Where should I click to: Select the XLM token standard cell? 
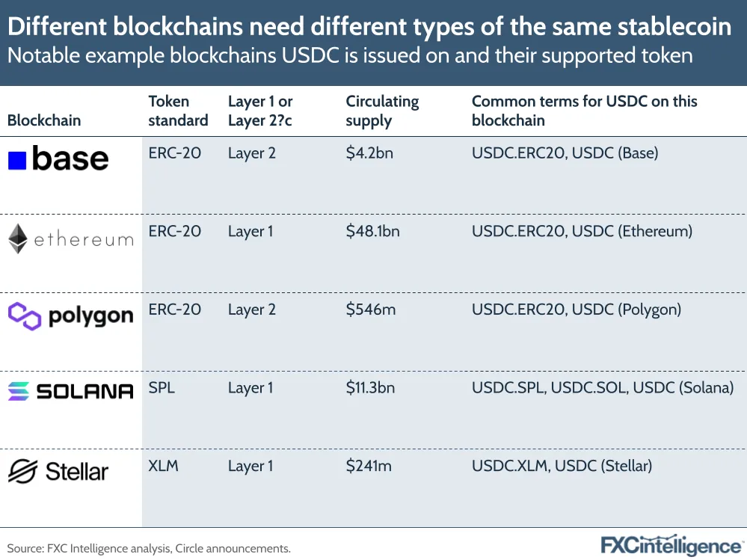(x=164, y=466)
